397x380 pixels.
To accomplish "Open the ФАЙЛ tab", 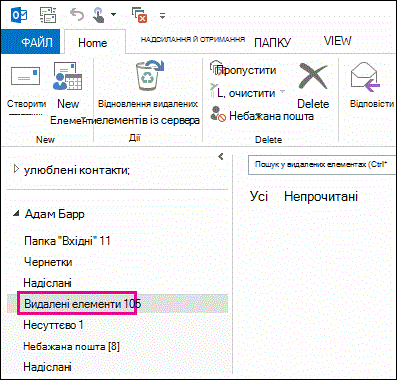I will coord(30,42).
